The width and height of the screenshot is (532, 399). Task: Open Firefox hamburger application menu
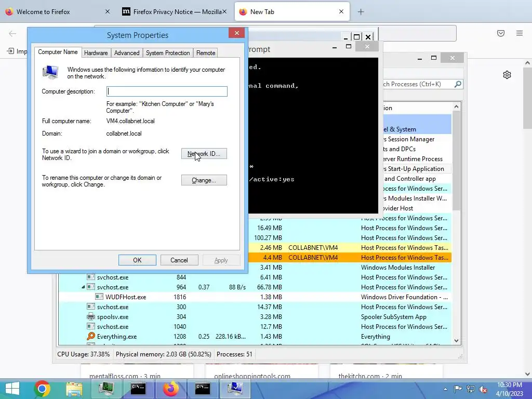click(x=519, y=33)
